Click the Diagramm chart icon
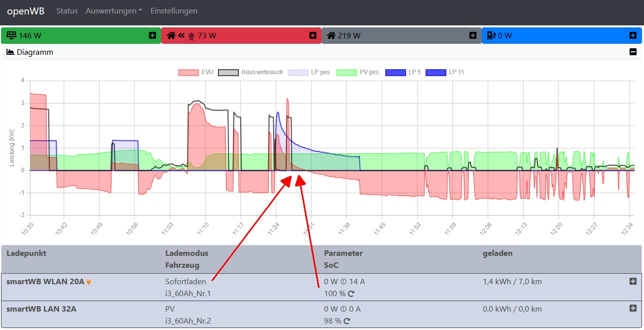This screenshot has width=644, height=330. point(10,52)
